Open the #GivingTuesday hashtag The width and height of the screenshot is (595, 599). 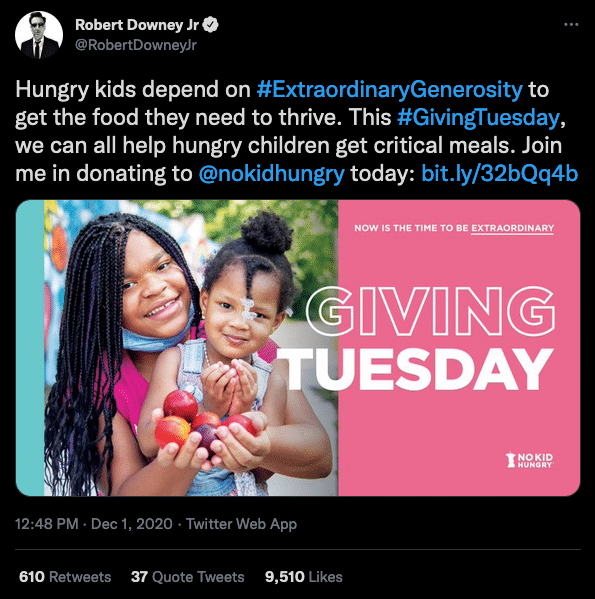[x=478, y=117]
